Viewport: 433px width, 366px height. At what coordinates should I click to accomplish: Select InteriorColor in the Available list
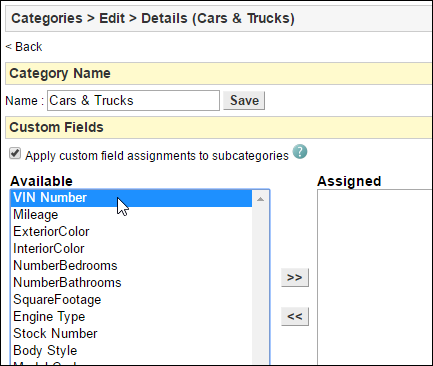[132, 249]
